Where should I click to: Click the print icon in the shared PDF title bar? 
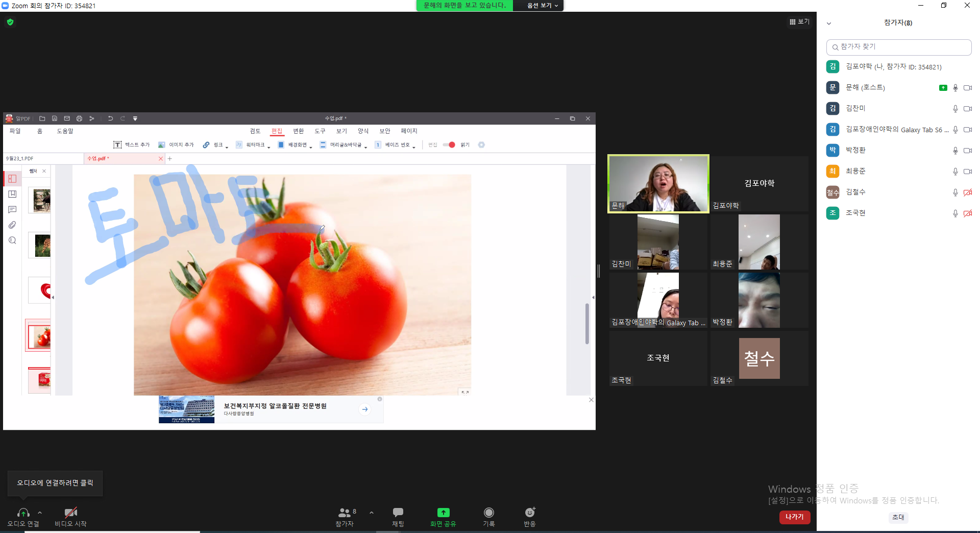79,118
